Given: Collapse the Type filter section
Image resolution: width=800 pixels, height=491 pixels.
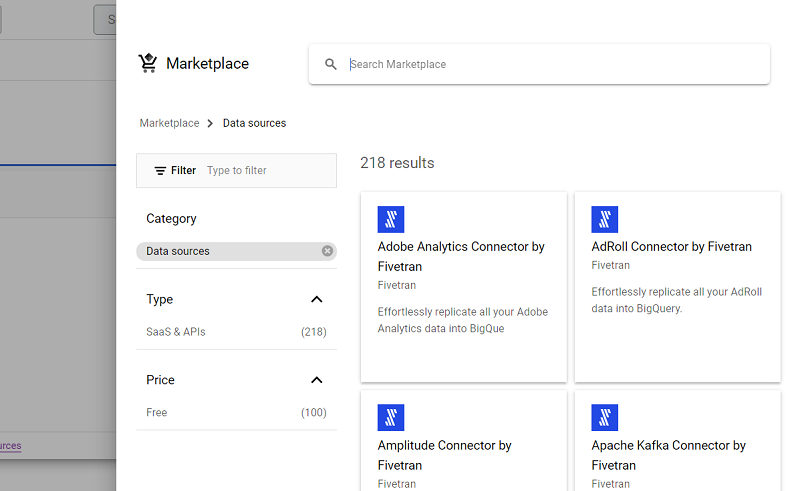Looking at the screenshot, I should [317, 299].
